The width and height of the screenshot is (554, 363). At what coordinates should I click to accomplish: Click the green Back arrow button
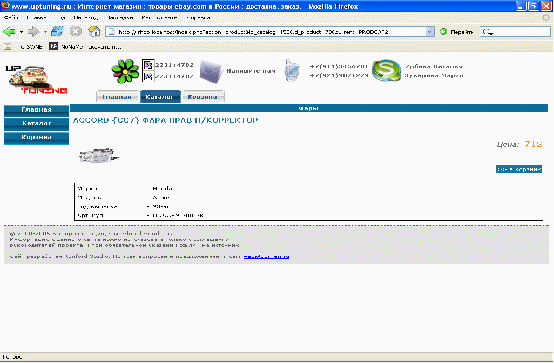(x=9, y=32)
